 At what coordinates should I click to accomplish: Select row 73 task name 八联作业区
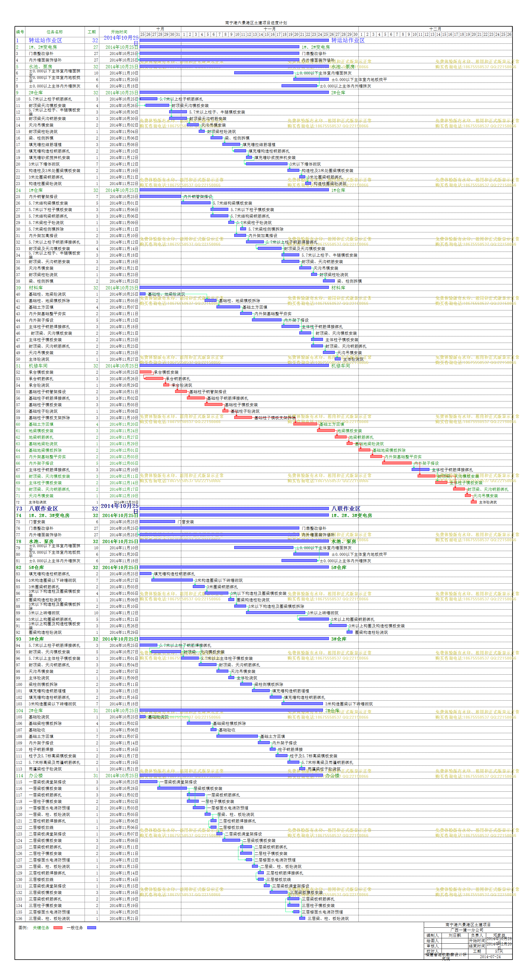pyautogui.click(x=43, y=509)
